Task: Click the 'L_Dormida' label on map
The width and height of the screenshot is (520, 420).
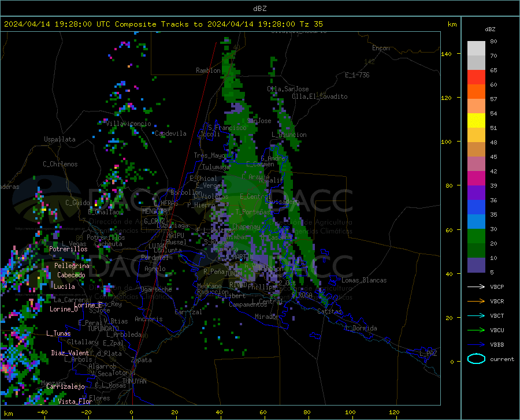Action: click(361, 328)
